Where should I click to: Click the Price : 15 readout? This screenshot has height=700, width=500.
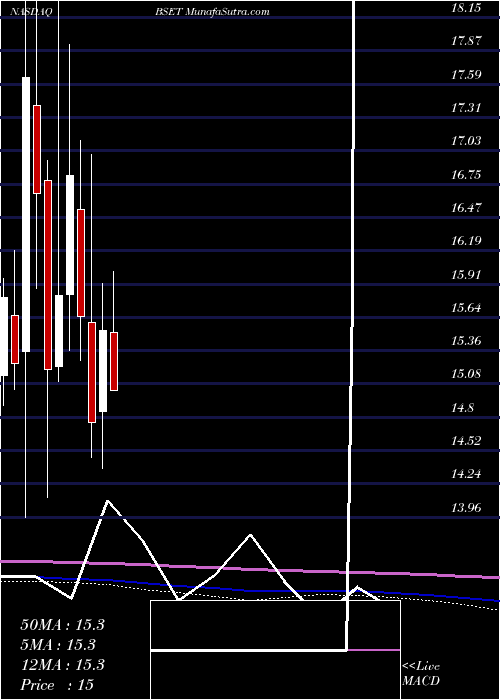click(57, 685)
